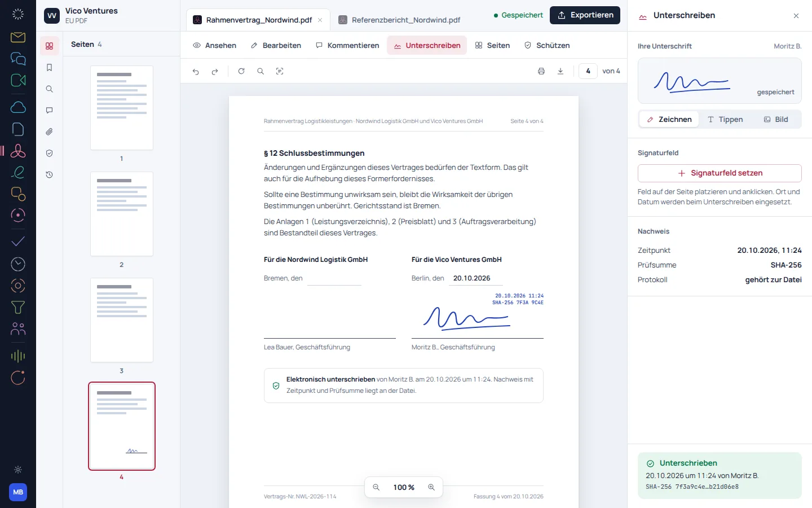Jump to page 3 thumbnail
Viewport: 812px width, 508px height.
122,320
